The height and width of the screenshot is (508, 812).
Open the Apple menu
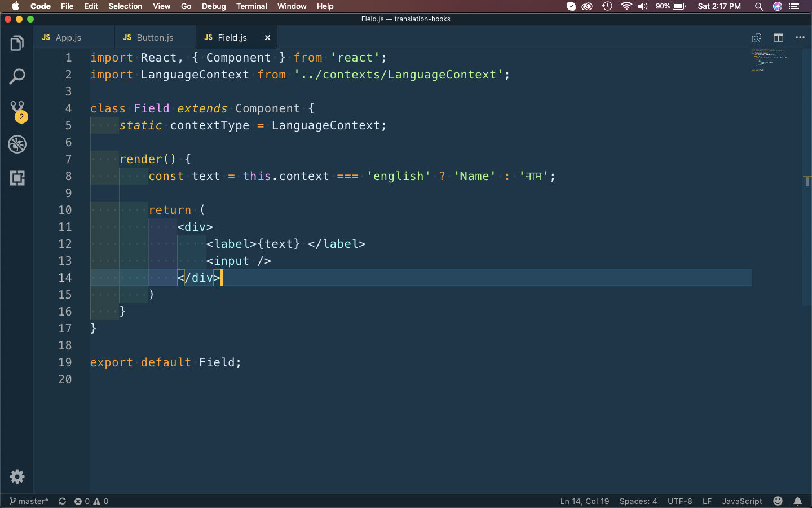[x=15, y=6]
